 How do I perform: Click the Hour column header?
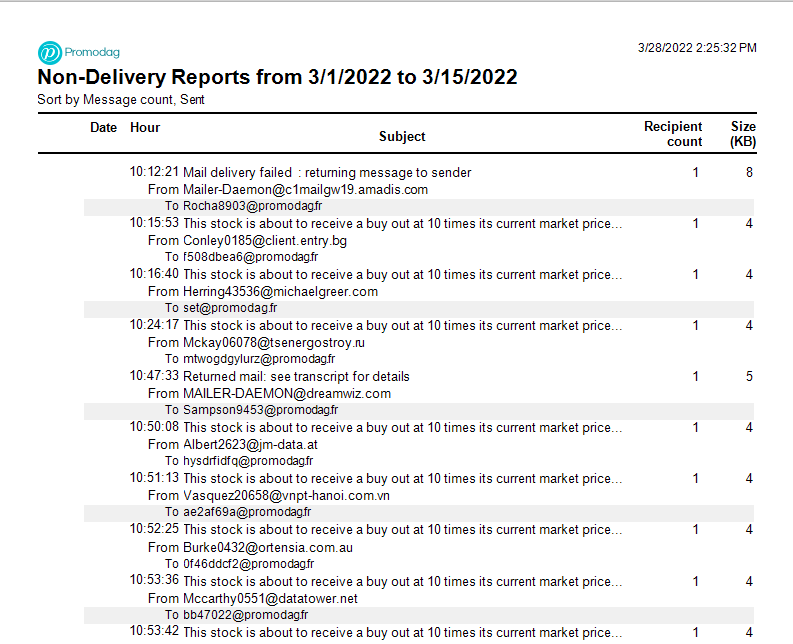pos(145,127)
